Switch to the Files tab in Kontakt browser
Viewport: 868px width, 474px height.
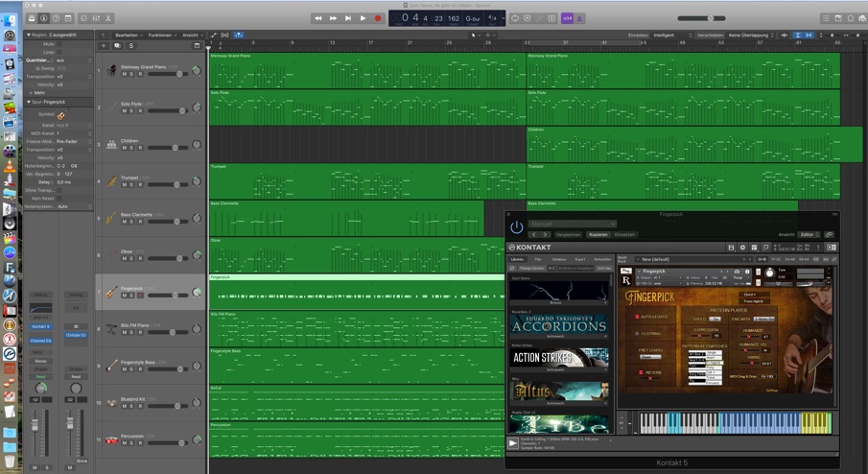point(538,259)
